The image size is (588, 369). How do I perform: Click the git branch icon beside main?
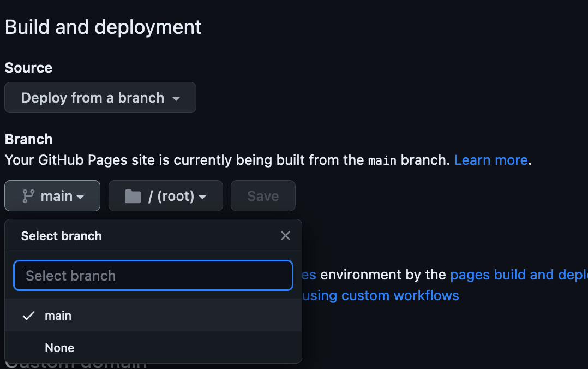[x=28, y=196]
